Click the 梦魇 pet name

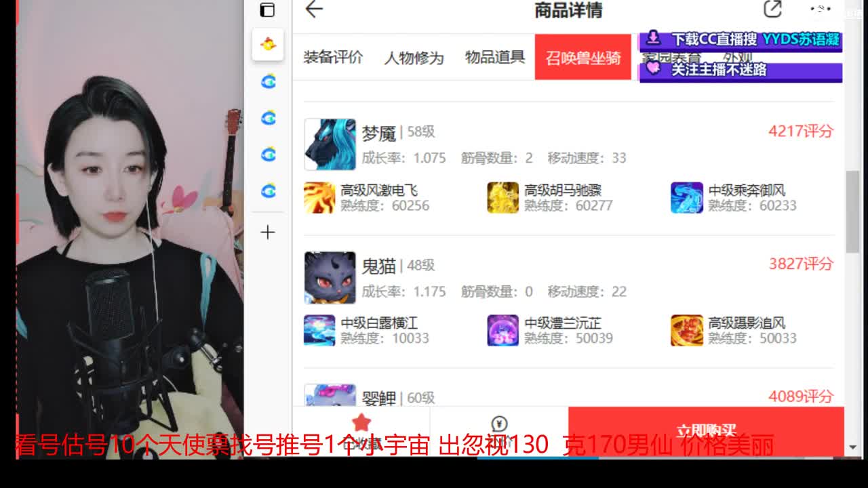(x=378, y=134)
